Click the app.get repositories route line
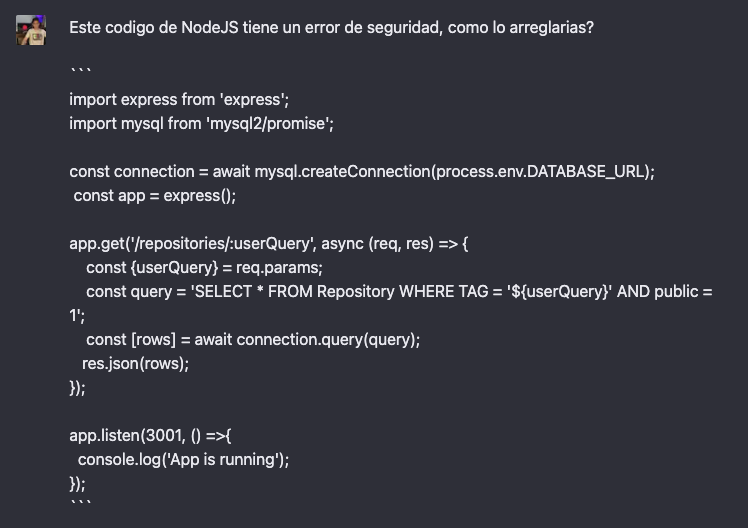748x528 pixels. click(x=269, y=244)
